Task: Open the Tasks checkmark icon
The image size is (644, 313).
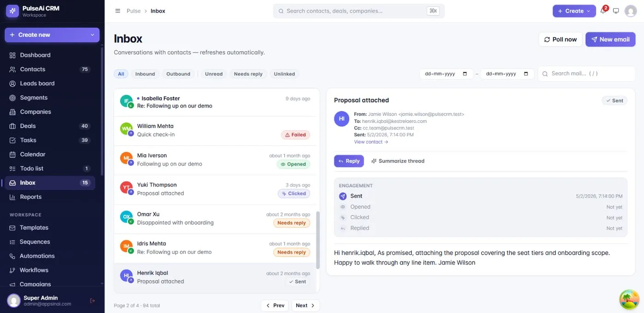Action: pos(12,140)
